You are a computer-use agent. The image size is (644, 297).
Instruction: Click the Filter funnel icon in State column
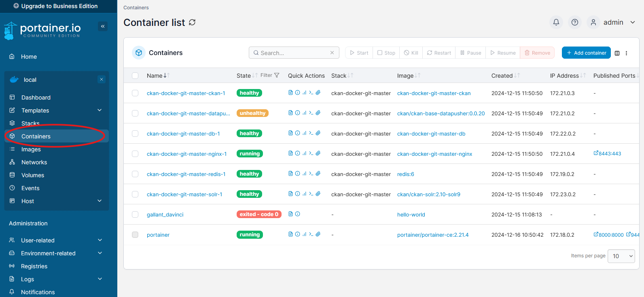tap(277, 75)
